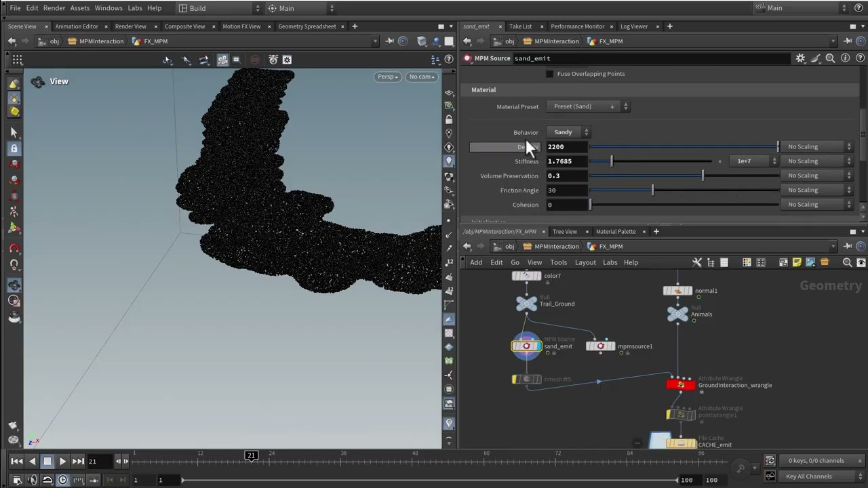Click the search icon in parameter pane
Viewport: 868px width, 488px height.
coord(830,58)
